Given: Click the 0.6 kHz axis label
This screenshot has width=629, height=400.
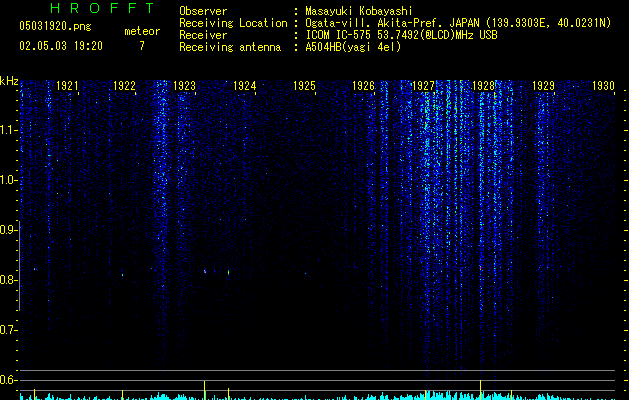Looking at the screenshot, I should click(8, 380).
